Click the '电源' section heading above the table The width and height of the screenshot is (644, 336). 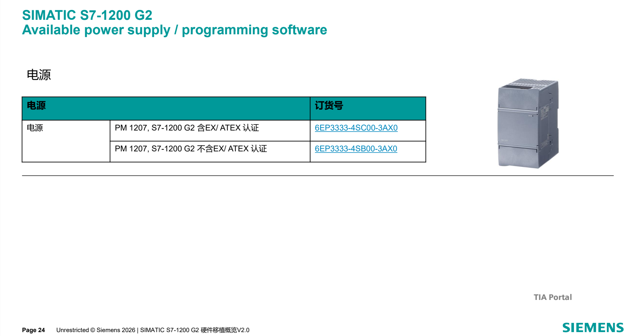[39, 75]
